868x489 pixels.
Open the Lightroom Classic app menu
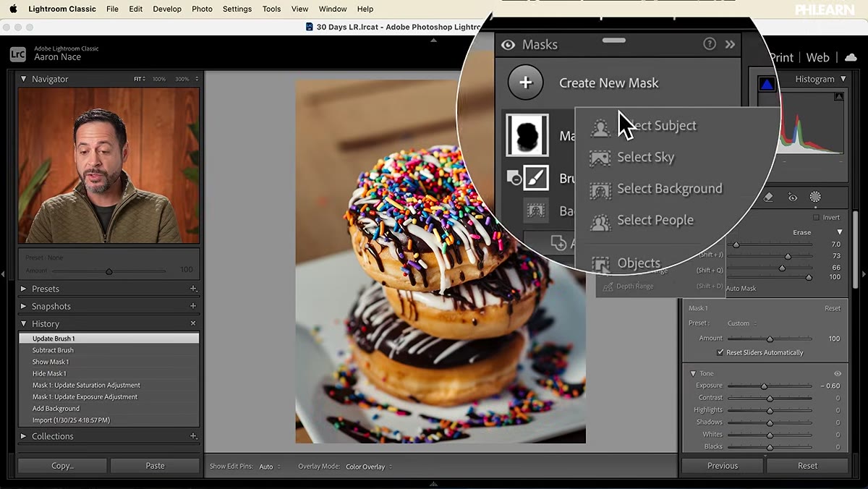[x=62, y=9]
